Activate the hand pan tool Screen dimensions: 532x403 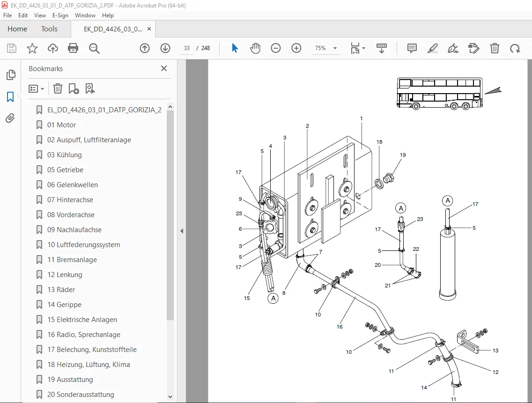(x=255, y=48)
